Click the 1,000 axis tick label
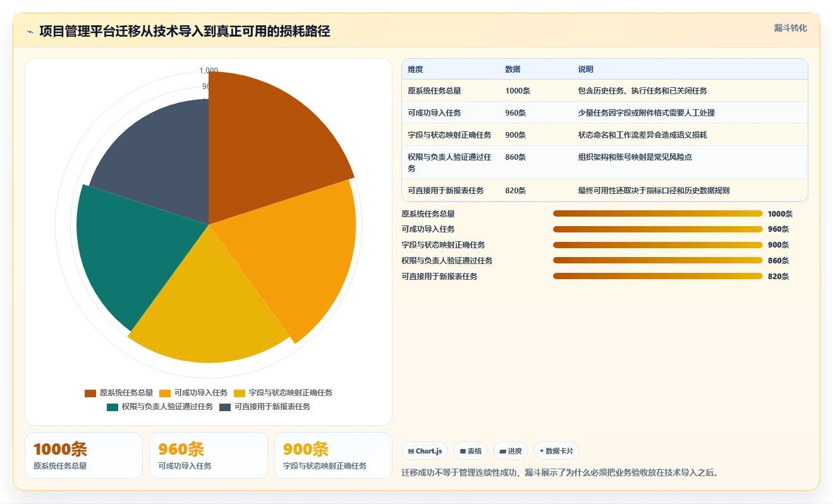The image size is (833, 504). [209, 71]
